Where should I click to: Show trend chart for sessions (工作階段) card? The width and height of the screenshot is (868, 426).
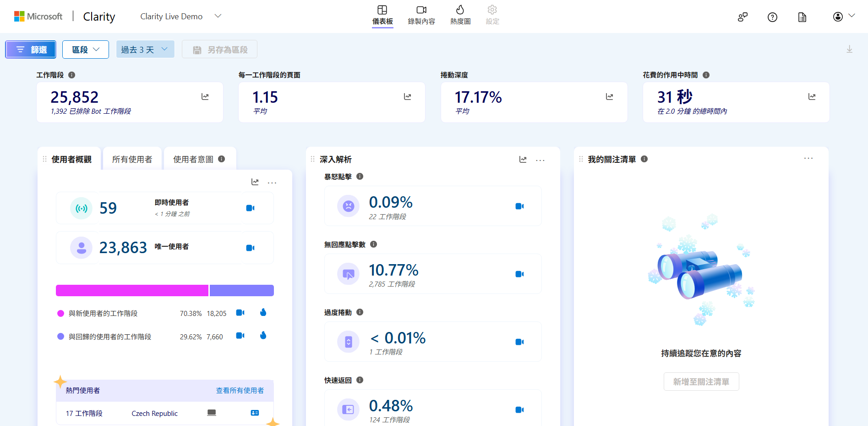pyautogui.click(x=205, y=97)
